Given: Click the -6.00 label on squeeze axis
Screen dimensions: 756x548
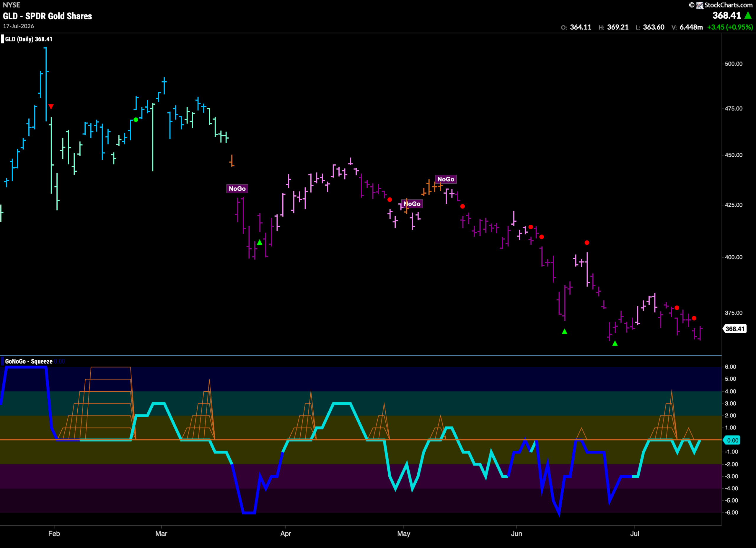Looking at the screenshot, I should pyautogui.click(x=731, y=512).
